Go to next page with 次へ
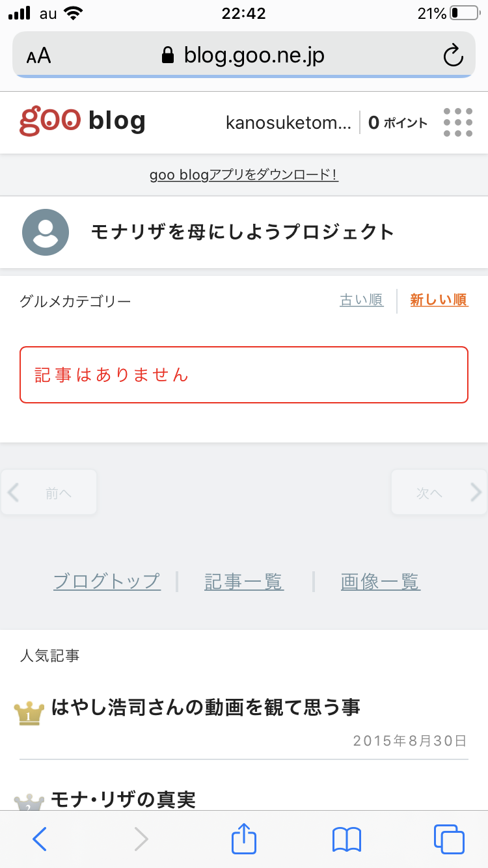This screenshot has height=868, width=488. point(439,493)
